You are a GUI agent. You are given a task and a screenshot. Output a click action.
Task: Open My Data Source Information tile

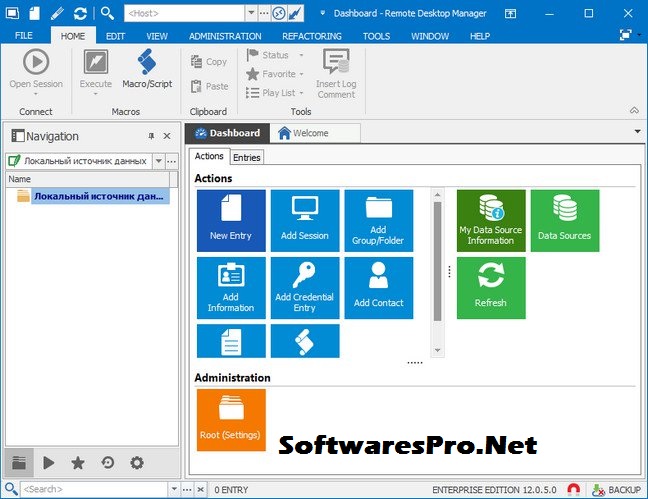coord(491,220)
